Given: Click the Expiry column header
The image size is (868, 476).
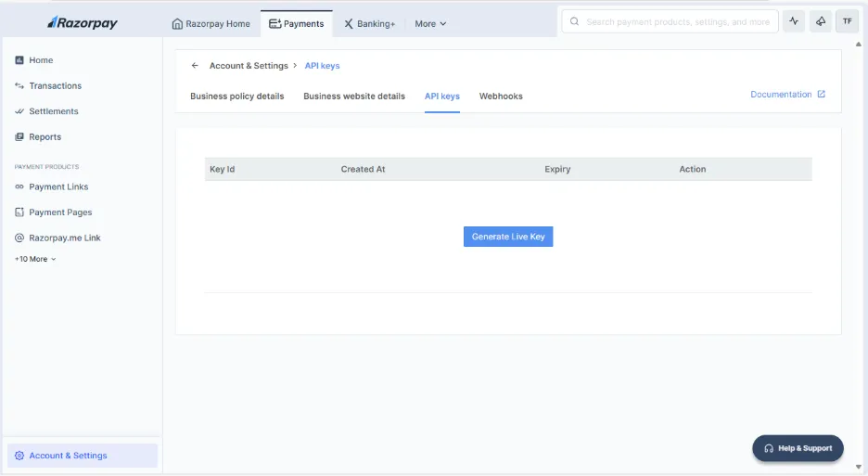Looking at the screenshot, I should click(557, 169).
